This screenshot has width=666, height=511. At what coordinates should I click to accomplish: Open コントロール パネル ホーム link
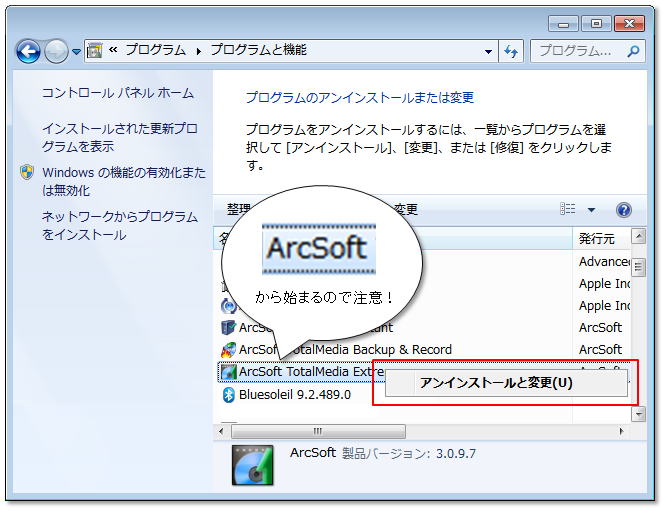pyautogui.click(x=118, y=93)
